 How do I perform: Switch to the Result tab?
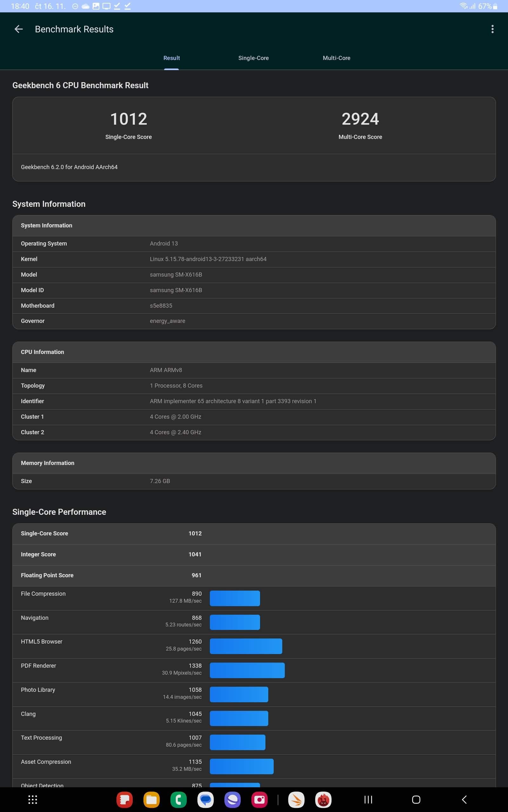click(x=171, y=58)
